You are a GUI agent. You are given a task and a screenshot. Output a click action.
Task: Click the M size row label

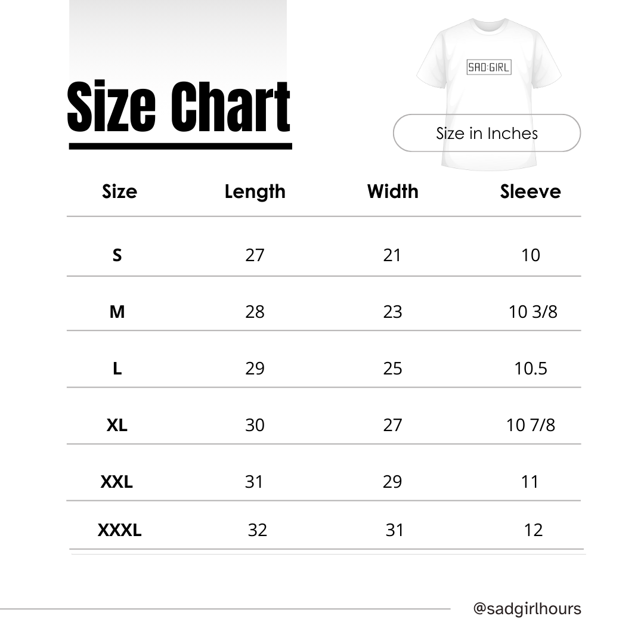pos(117,311)
